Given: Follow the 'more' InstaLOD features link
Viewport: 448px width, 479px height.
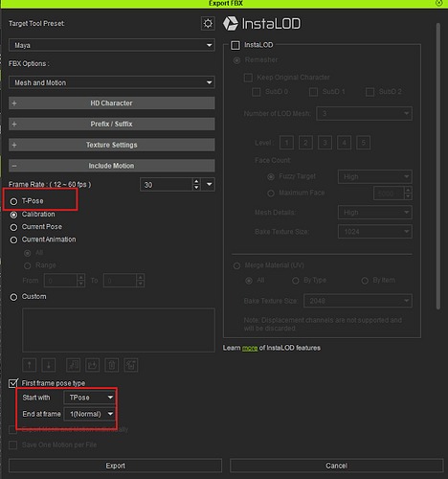Looking at the screenshot, I should click(250, 348).
